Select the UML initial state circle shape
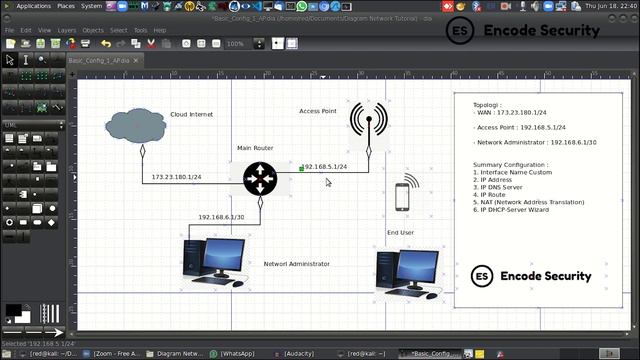640x360 pixels. pos(52,209)
